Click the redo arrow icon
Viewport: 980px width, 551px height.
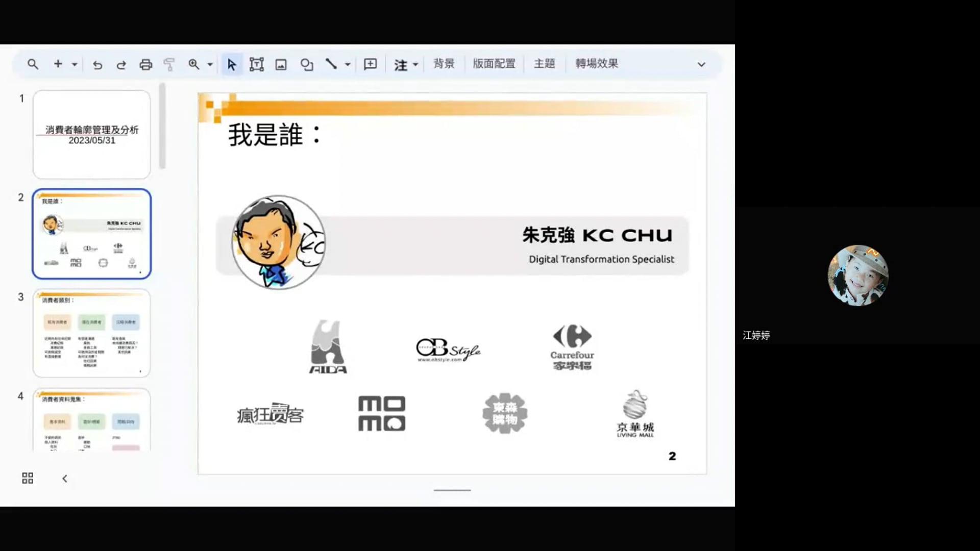click(x=121, y=65)
